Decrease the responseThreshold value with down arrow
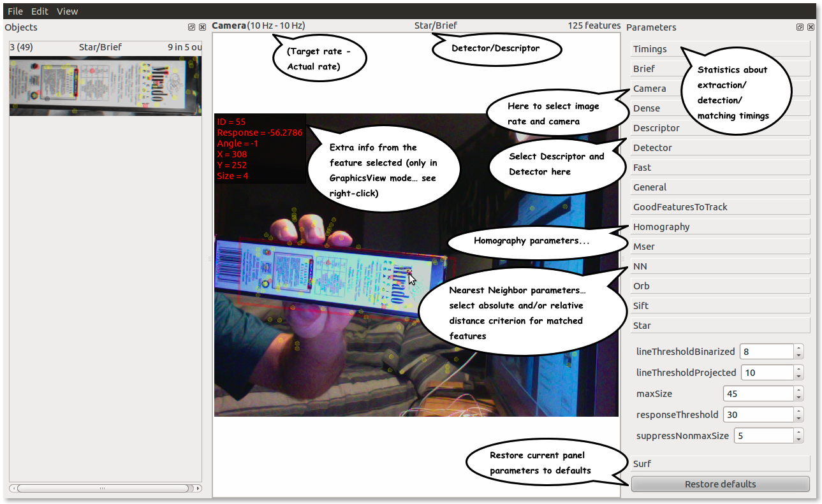Image resolution: width=822 pixels, height=504 pixels. coord(799,419)
